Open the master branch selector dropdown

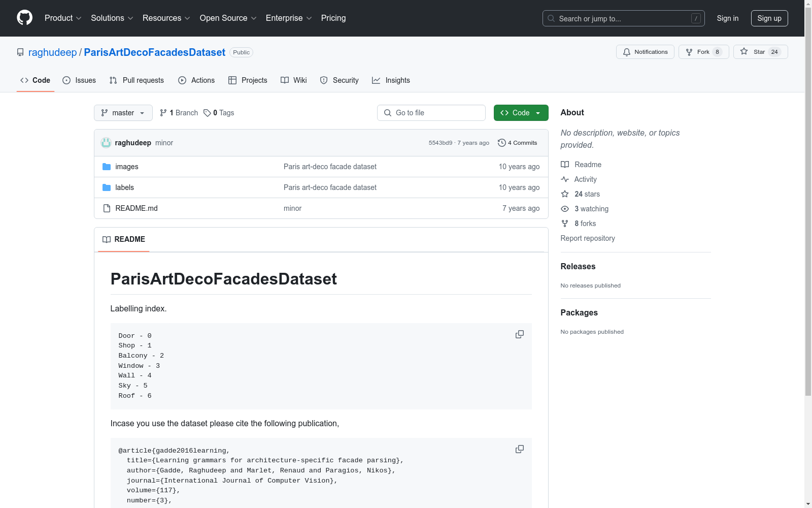(x=123, y=113)
